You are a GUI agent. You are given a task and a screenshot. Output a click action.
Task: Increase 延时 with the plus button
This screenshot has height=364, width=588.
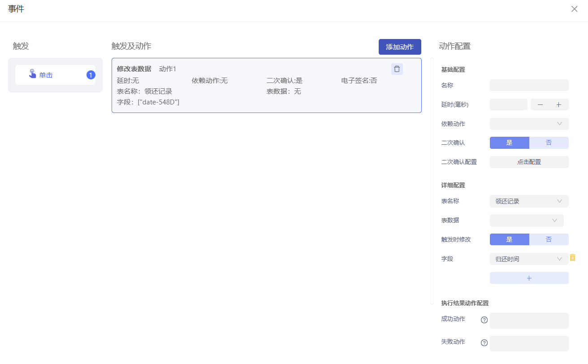tap(559, 104)
